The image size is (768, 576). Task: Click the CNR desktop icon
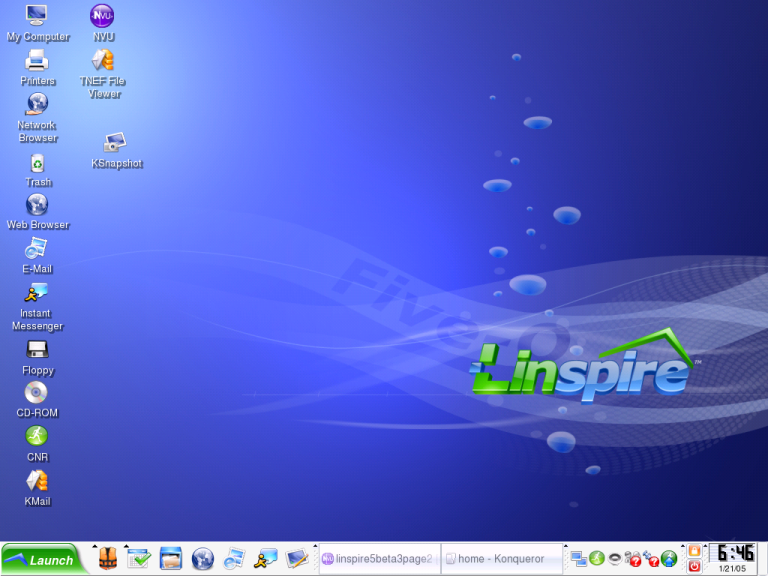click(37, 437)
